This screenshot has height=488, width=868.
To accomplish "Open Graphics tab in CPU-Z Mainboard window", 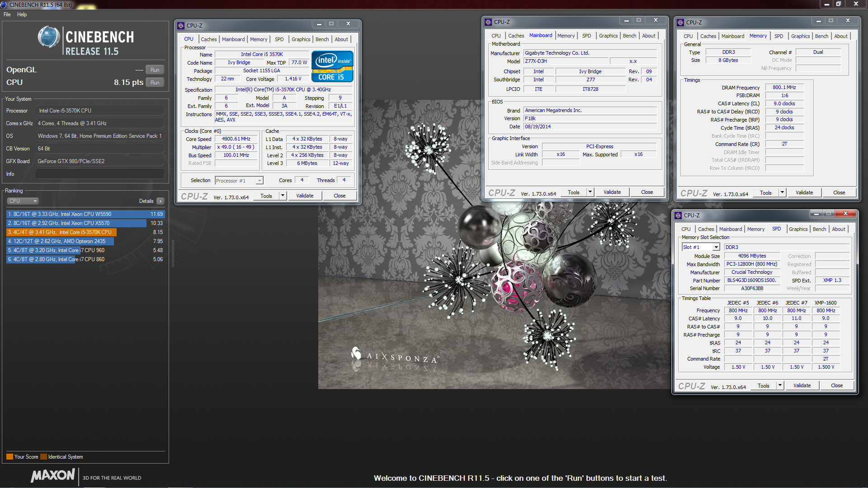I will [x=608, y=36].
